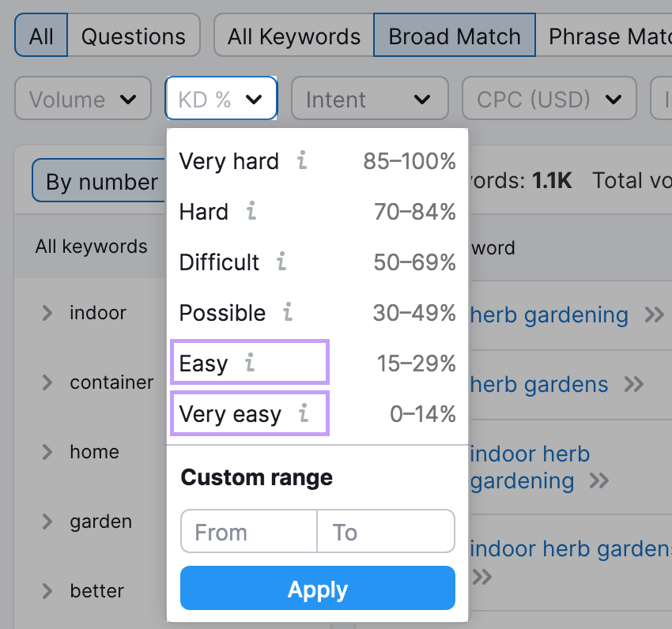Viewport: 672px width, 629px height.
Task: Open the Intent filter dropdown
Action: coord(369,98)
